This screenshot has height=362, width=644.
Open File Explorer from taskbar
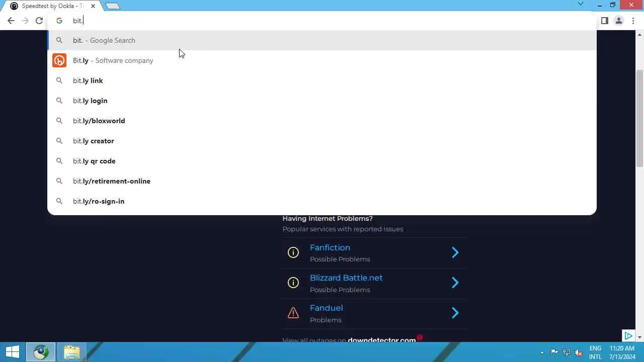pyautogui.click(x=72, y=352)
